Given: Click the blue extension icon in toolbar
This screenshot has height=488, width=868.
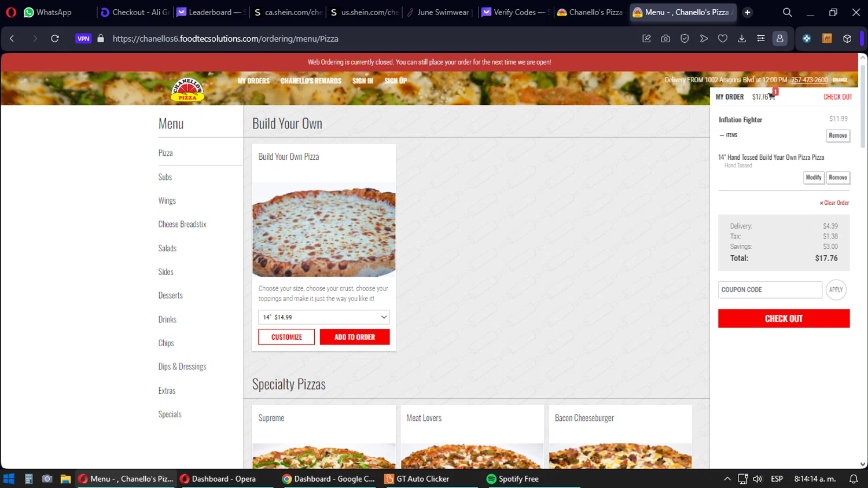Looking at the screenshot, I should (807, 38).
